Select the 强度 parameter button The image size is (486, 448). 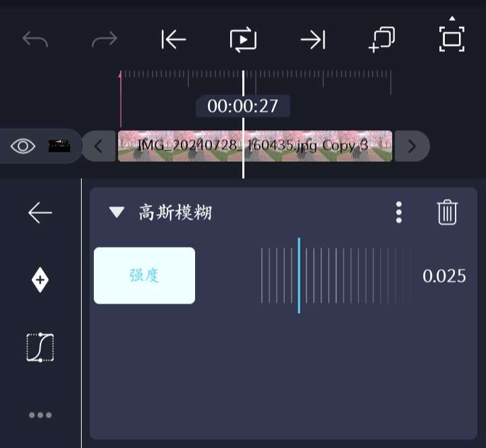[x=144, y=275]
